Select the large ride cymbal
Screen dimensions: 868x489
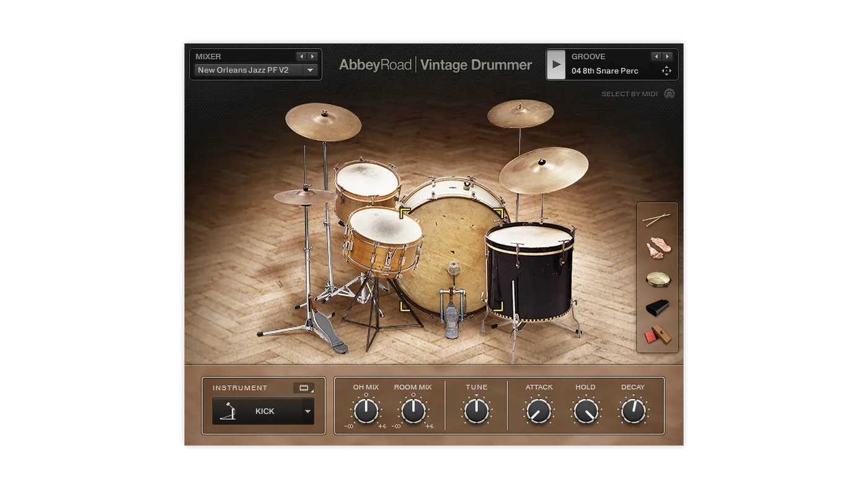pyautogui.click(x=544, y=169)
